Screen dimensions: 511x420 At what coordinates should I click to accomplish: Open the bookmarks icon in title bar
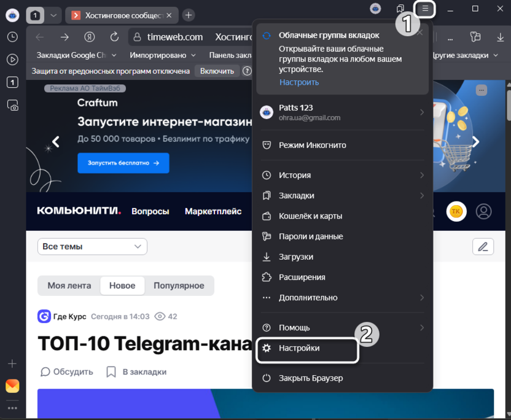pyautogui.click(x=400, y=9)
